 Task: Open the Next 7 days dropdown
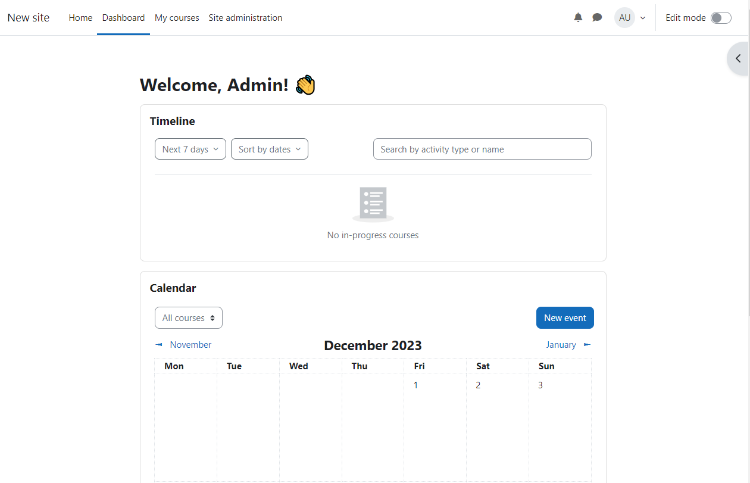(x=190, y=149)
